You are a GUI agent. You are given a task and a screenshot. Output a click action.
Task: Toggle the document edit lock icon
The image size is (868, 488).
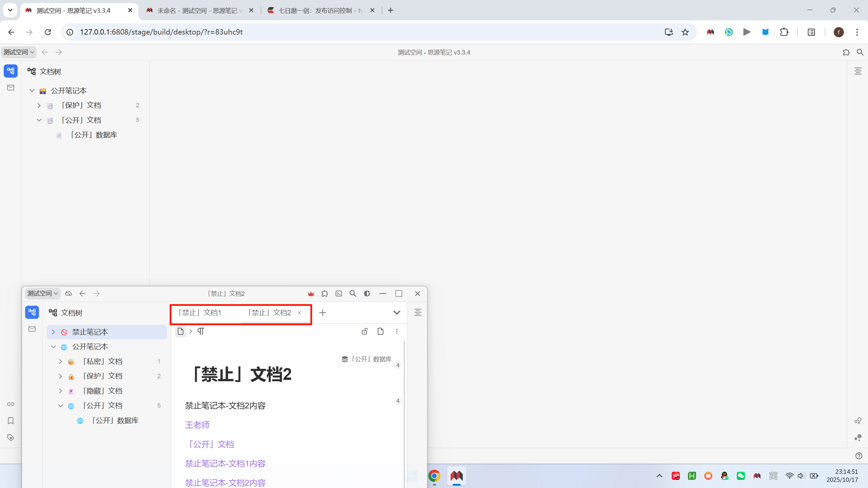[x=364, y=331]
